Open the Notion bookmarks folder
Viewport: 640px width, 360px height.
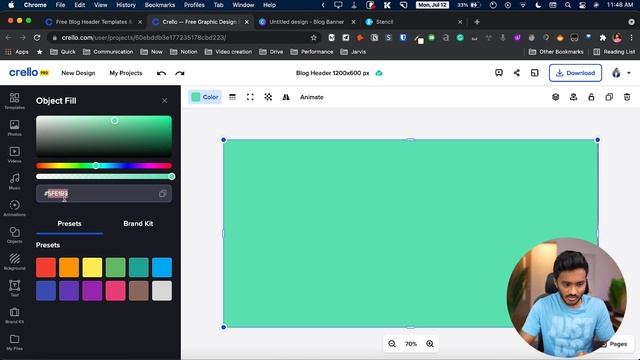[184, 52]
